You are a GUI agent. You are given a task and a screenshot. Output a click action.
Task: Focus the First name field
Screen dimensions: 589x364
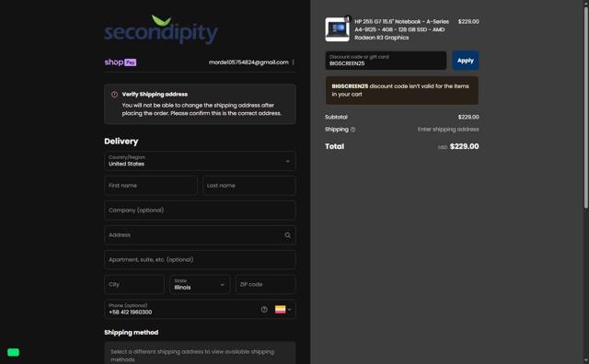pos(151,186)
